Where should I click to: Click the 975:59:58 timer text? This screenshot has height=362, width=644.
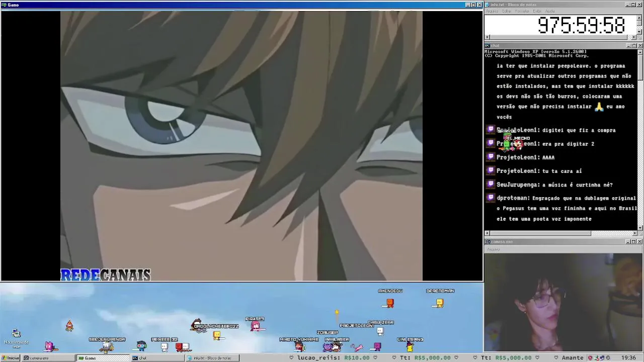(x=581, y=25)
